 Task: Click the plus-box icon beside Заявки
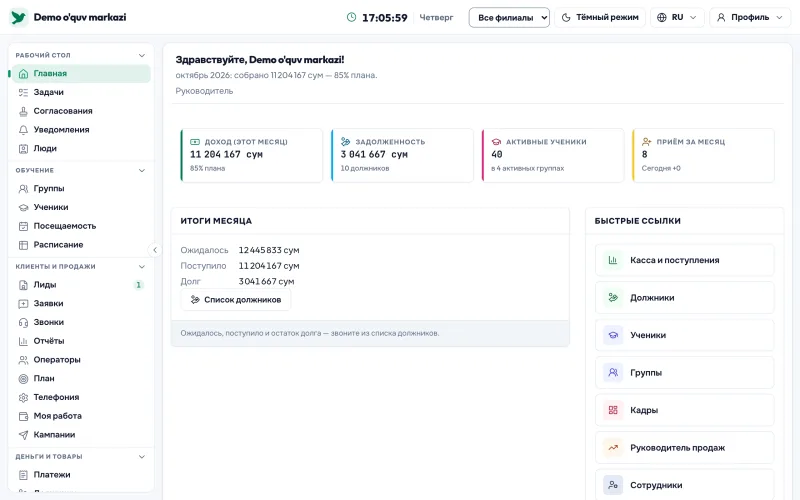pos(23,304)
